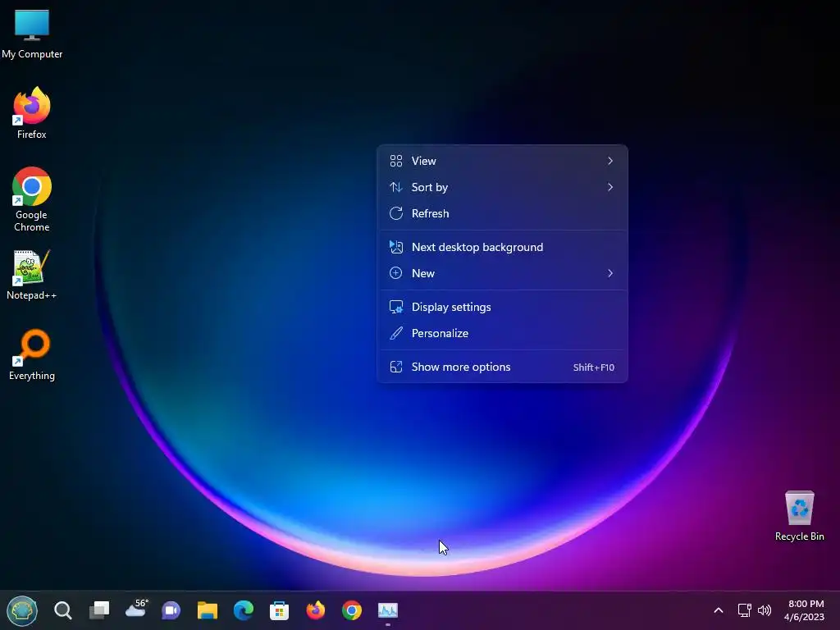840x630 pixels.
Task: Open Task View in taskbar
Action: pyautogui.click(x=99, y=610)
